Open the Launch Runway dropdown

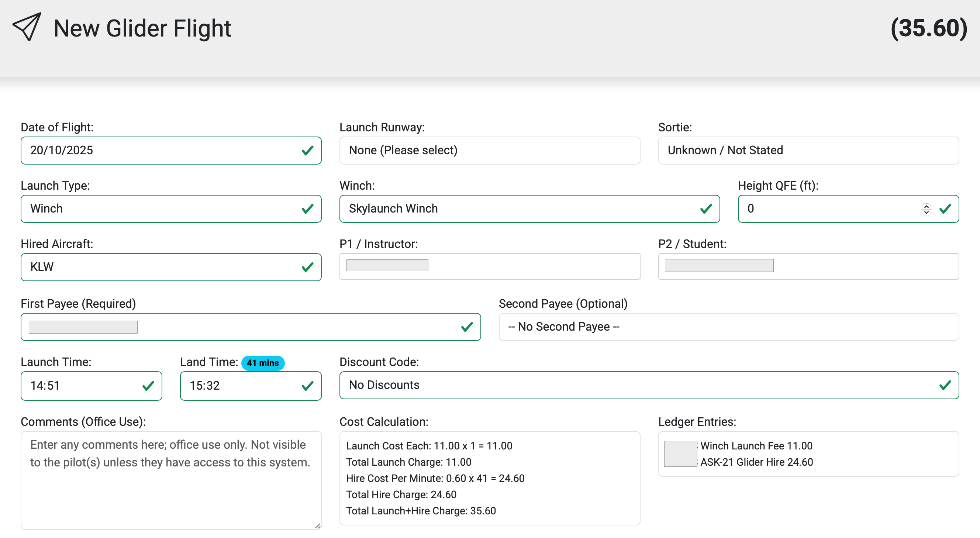[x=489, y=150]
